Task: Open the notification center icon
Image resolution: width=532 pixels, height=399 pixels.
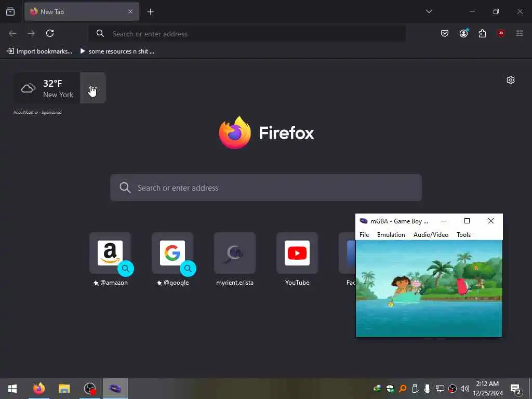Action: click(x=516, y=389)
